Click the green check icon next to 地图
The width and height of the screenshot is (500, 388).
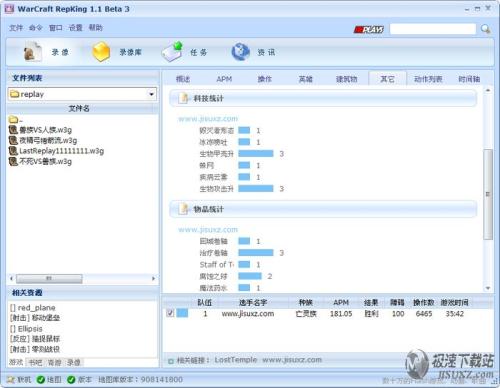41,380
